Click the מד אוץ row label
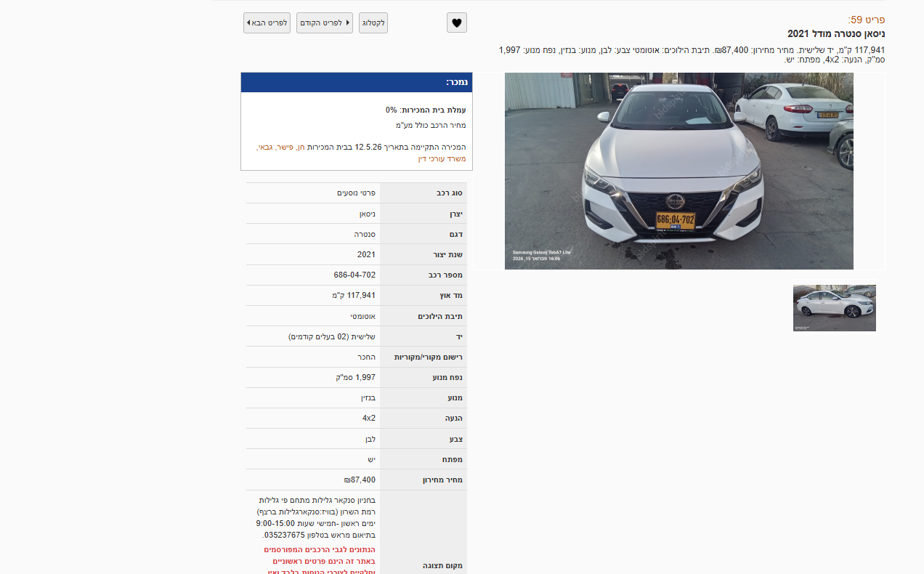The image size is (924, 574). pos(451,296)
